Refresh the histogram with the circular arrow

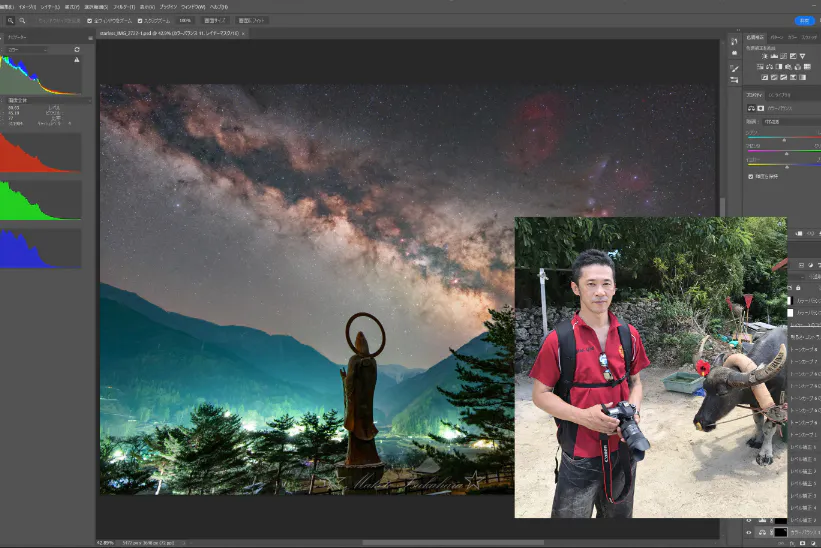point(77,49)
